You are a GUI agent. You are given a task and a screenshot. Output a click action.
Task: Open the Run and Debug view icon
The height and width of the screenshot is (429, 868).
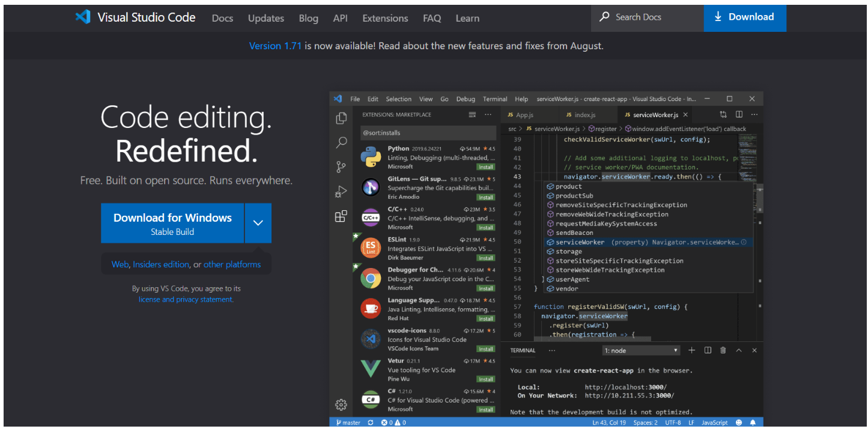[x=341, y=192]
